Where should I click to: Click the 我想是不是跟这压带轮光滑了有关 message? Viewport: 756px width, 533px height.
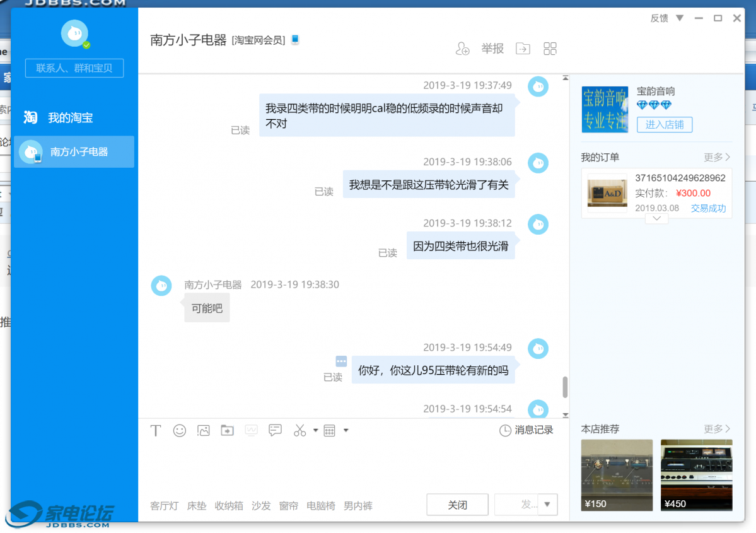[x=429, y=185]
